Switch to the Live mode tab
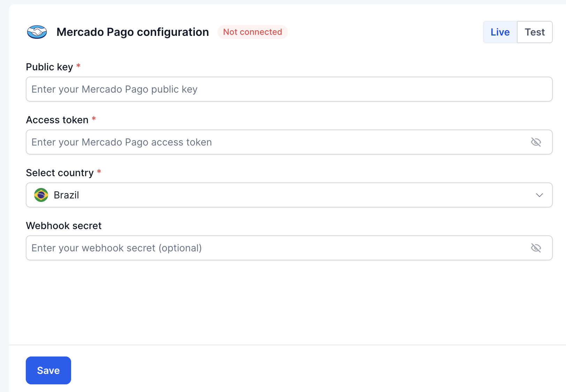This screenshot has width=566, height=392. pyautogui.click(x=500, y=32)
